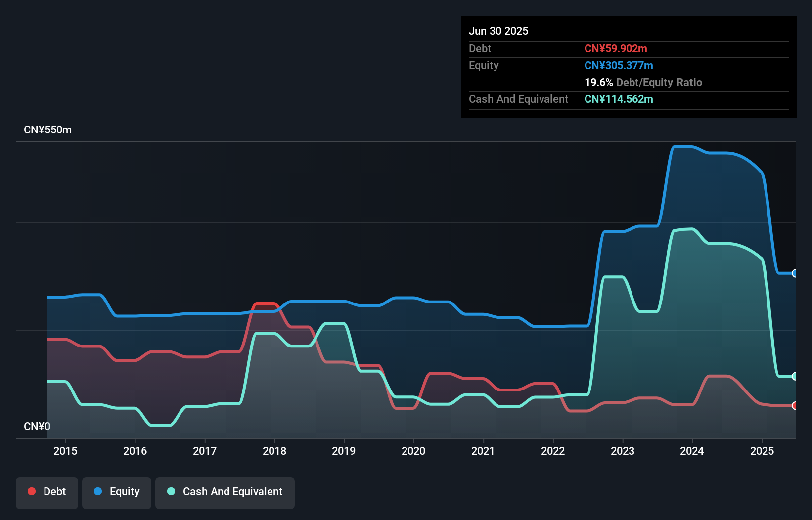
Task: Click the CN¥114.562m Cash value in tooltip
Action: pos(619,99)
